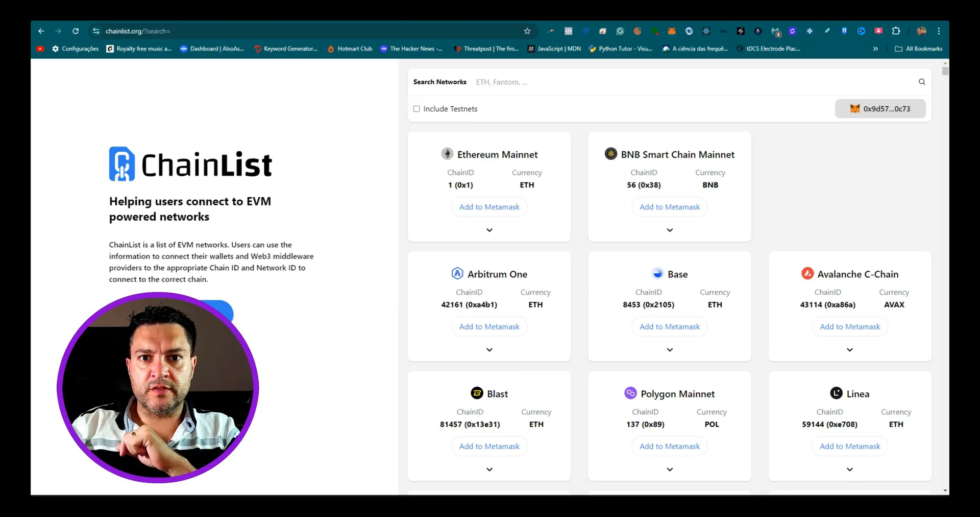This screenshot has height=517, width=980.
Task: Expand the BNB Smart Chain Mainnet card
Action: 670,230
